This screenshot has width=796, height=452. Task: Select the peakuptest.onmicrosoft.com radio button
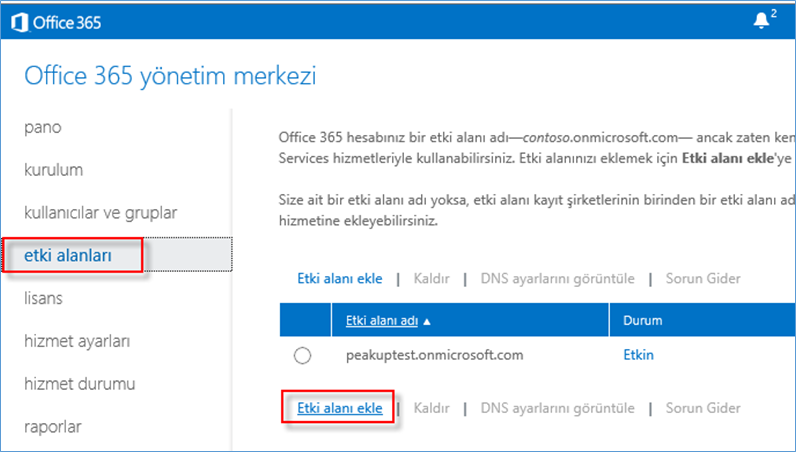[302, 356]
